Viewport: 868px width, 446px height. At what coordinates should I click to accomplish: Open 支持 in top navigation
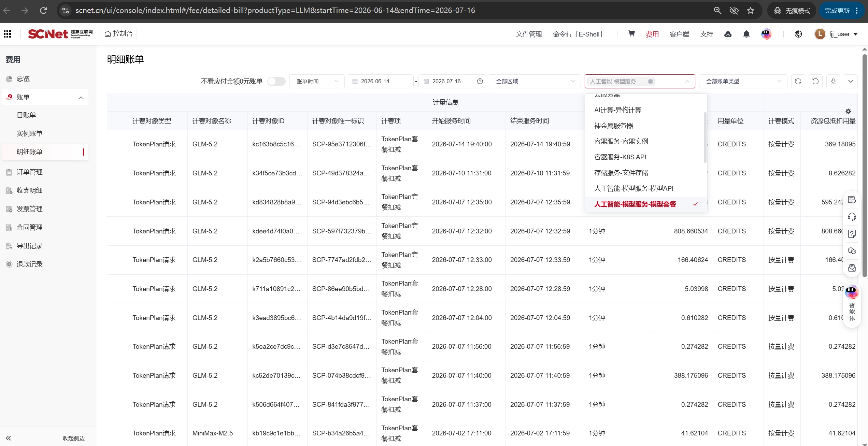pos(707,34)
